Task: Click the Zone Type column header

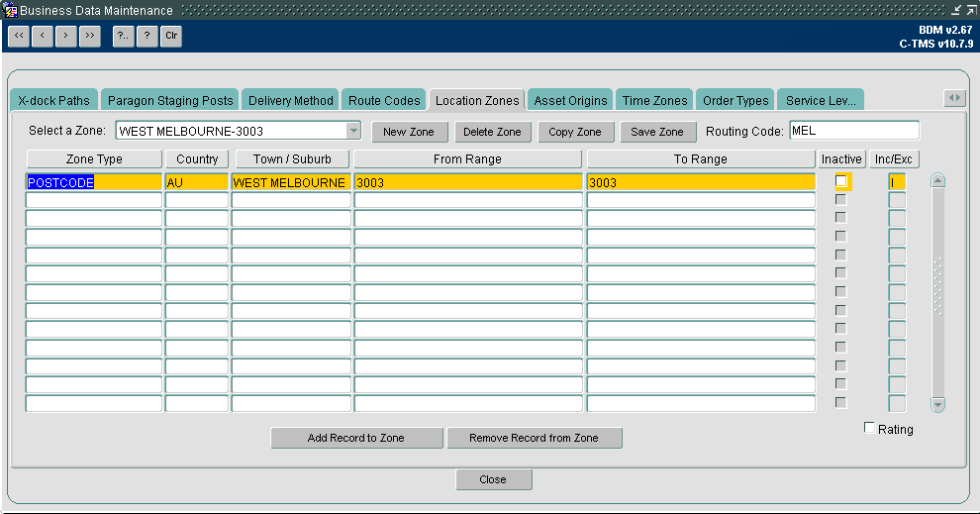Action: pos(94,159)
